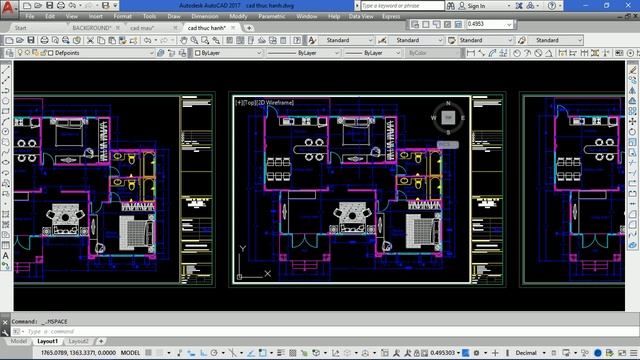Expand the Defpoints layer dropdown
The width and height of the screenshot is (640, 360).
[151, 53]
